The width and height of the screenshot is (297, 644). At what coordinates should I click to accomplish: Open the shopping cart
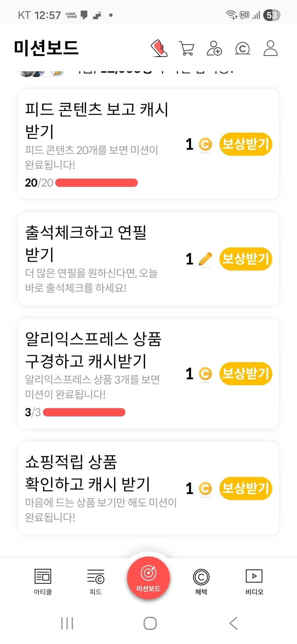click(x=186, y=48)
